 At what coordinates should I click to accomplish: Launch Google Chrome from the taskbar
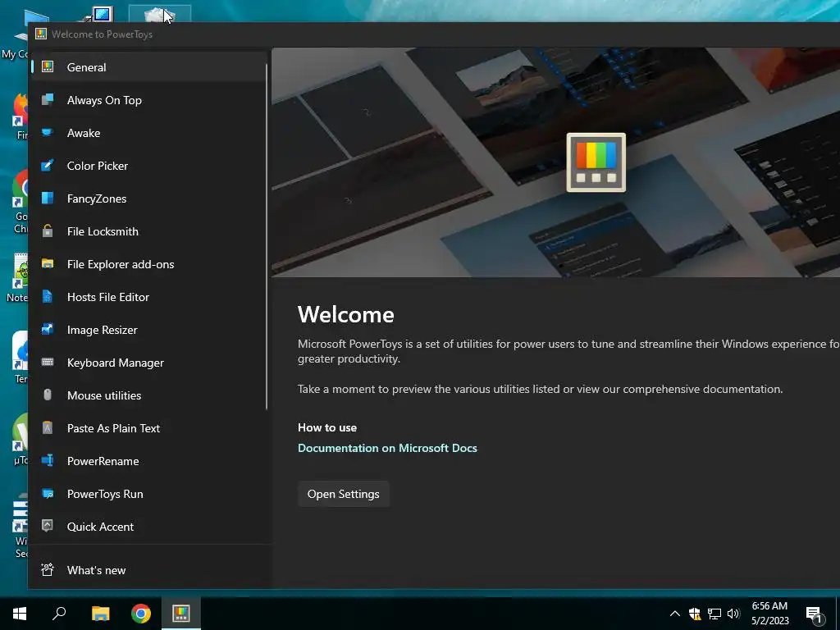pyautogui.click(x=141, y=614)
